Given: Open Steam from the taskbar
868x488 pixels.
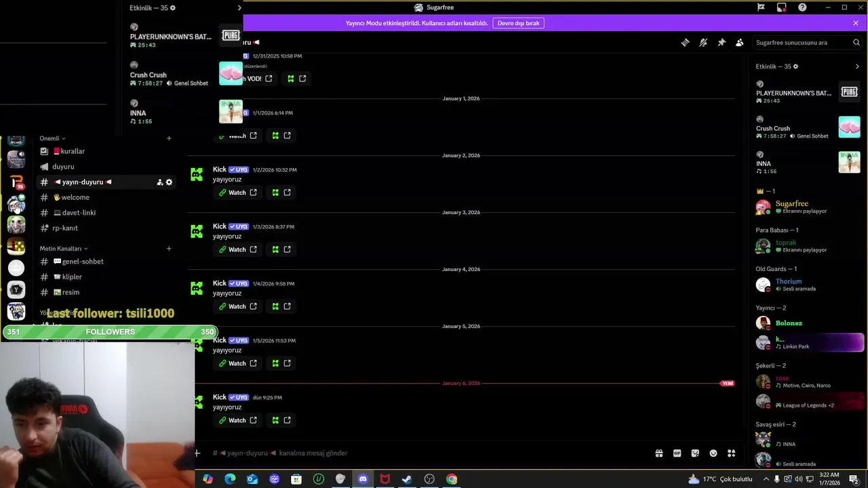Looking at the screenshot, I should (407, 479).
